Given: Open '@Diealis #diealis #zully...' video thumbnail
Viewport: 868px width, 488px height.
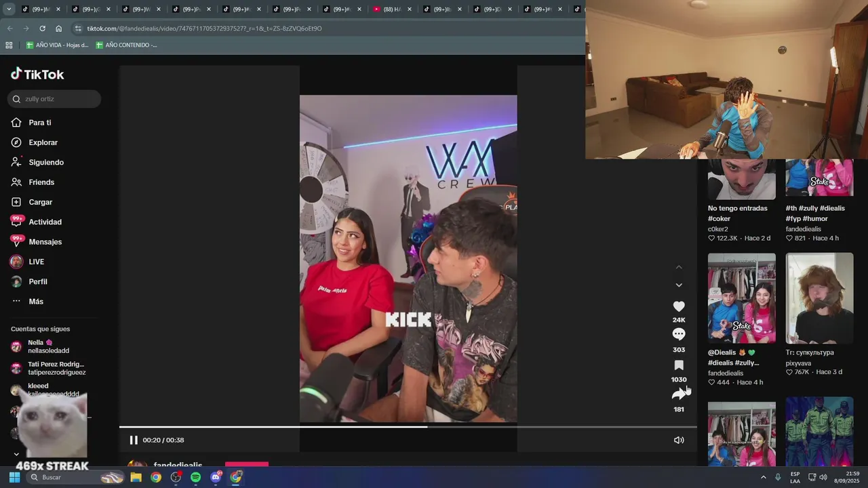Looking at the screenshot, I should click(x=742, y=298).
